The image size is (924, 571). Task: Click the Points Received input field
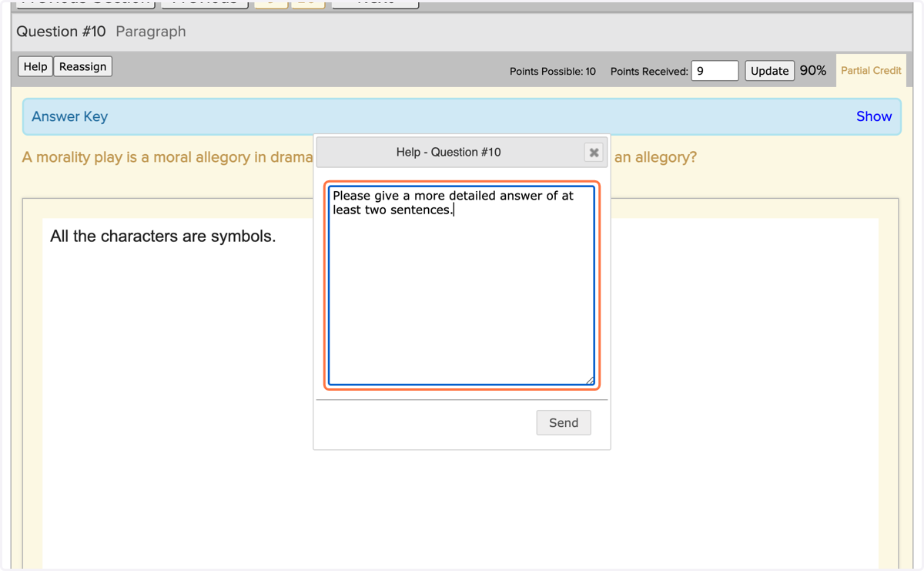pyautogui.click(x=715, y=71)
